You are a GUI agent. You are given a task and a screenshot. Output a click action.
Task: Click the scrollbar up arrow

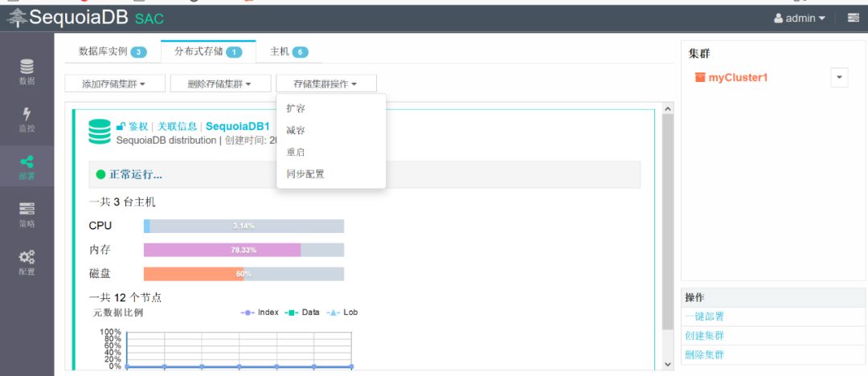pyautogui.click(x=668, y=108)
